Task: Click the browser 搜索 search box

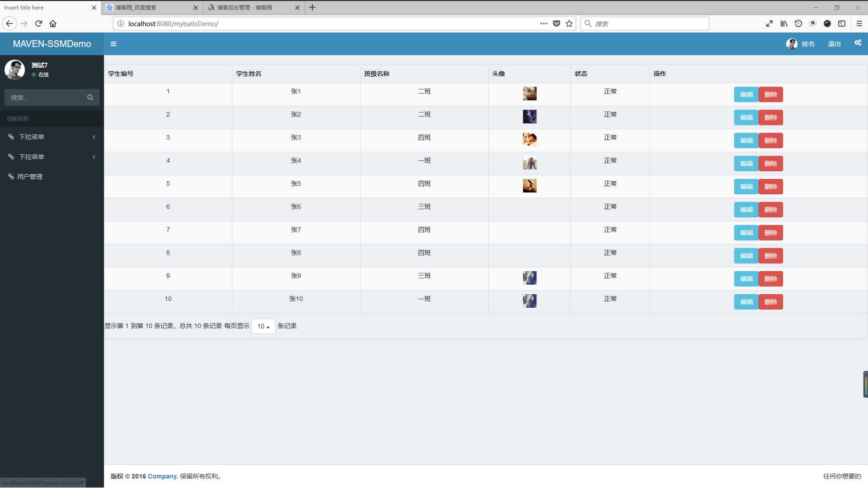Action: pyautogui.click(x=645, y=24)
